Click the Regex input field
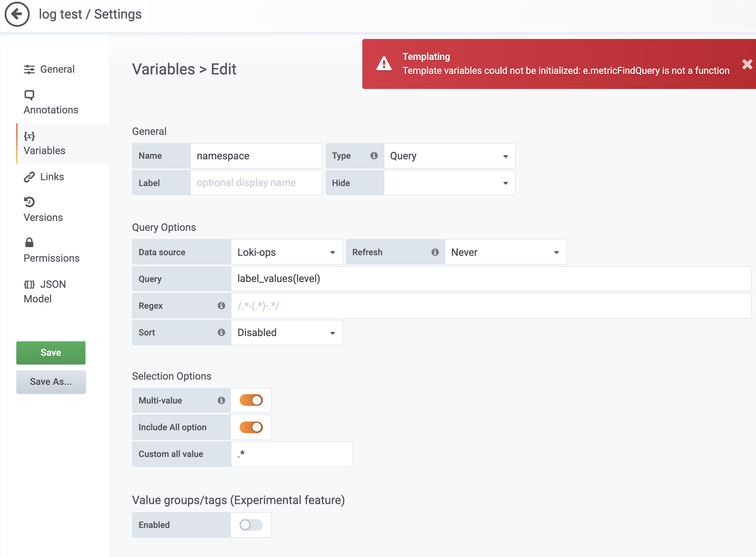 491,306
